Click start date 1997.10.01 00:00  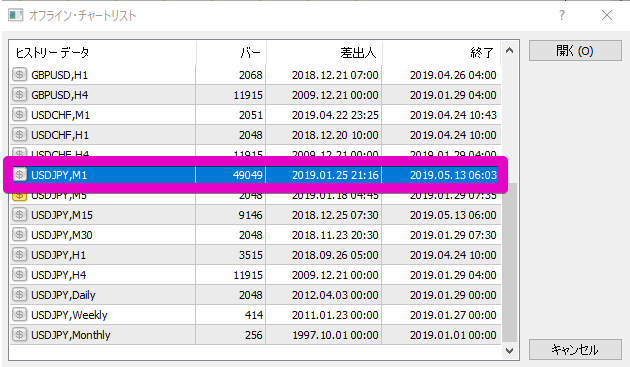coord(335,335)
